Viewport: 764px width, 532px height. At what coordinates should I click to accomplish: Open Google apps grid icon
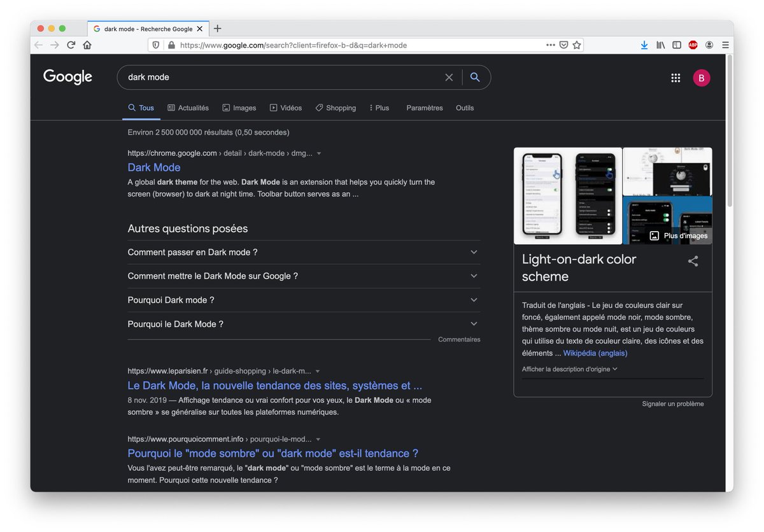pos(676,78)
